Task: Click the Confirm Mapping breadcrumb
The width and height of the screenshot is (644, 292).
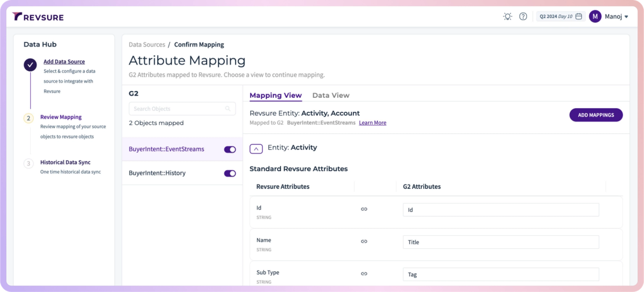Action: 199,45
